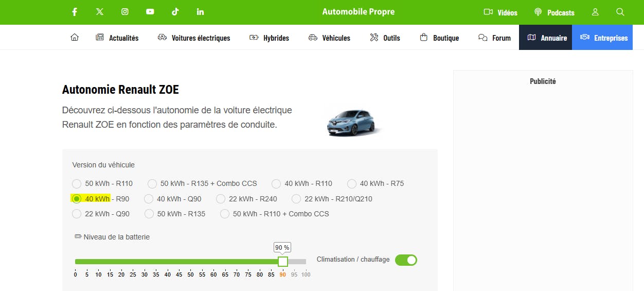The width and height of the screenshot is (644, 291).
Task: Click the user account icon
Action: [x=595, y=12]
